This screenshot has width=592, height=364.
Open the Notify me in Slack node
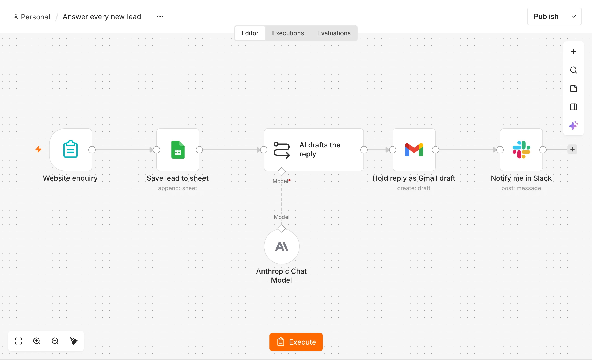tap(521, 150)
